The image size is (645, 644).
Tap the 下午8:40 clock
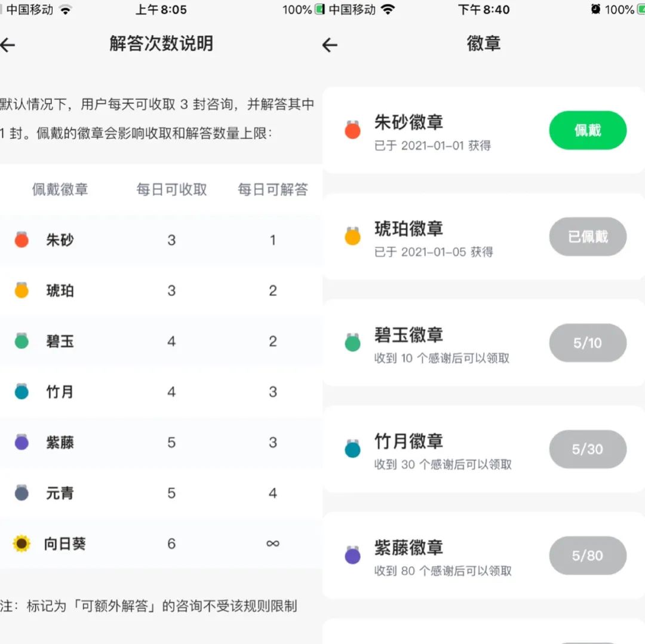[484, 9]
